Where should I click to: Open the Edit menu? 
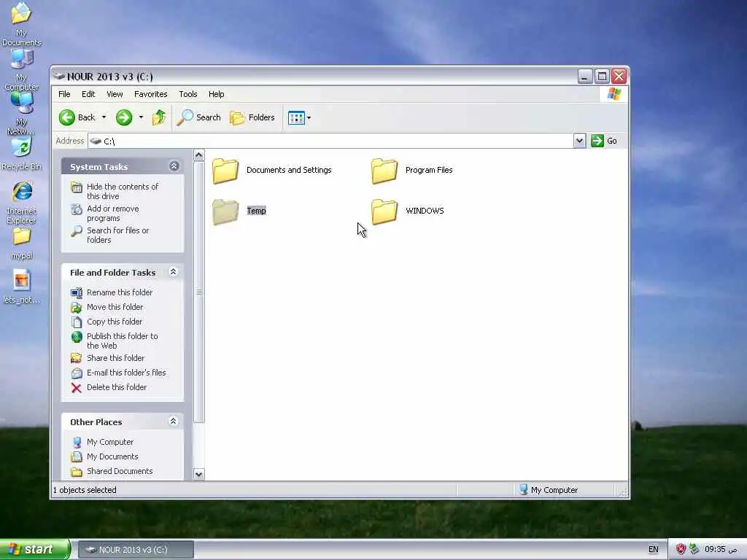point(88,94)
